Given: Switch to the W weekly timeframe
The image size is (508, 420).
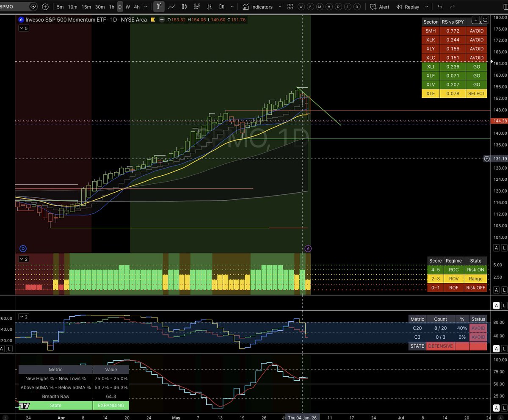Looking at the screenshot, I should (x=127, y=7).
